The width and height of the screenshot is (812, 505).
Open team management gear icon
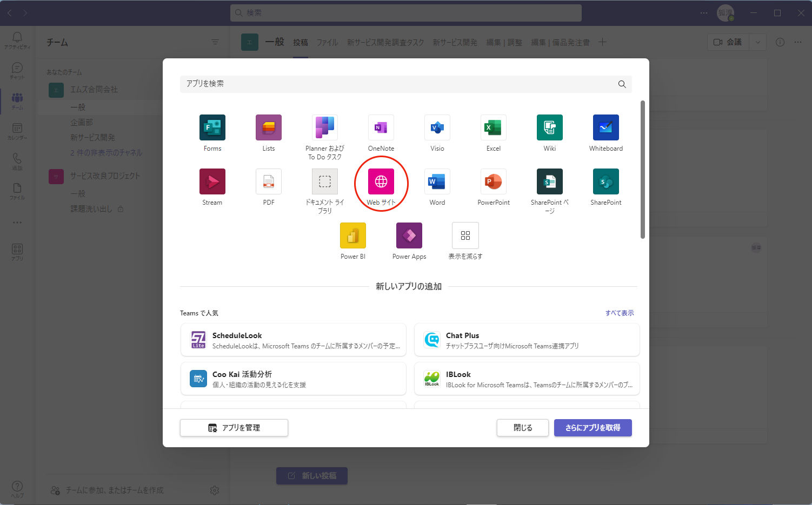click(215, 490)
